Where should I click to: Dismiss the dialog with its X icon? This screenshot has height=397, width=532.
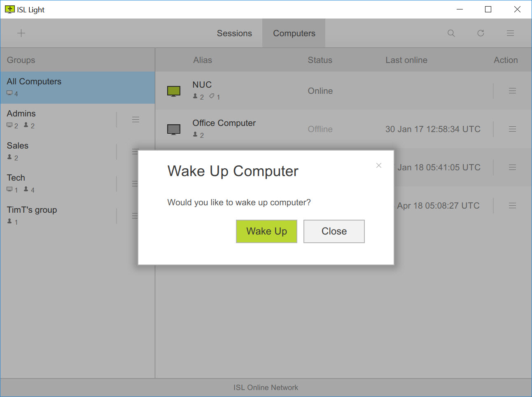pyautogui.click(x=379, y=165)
